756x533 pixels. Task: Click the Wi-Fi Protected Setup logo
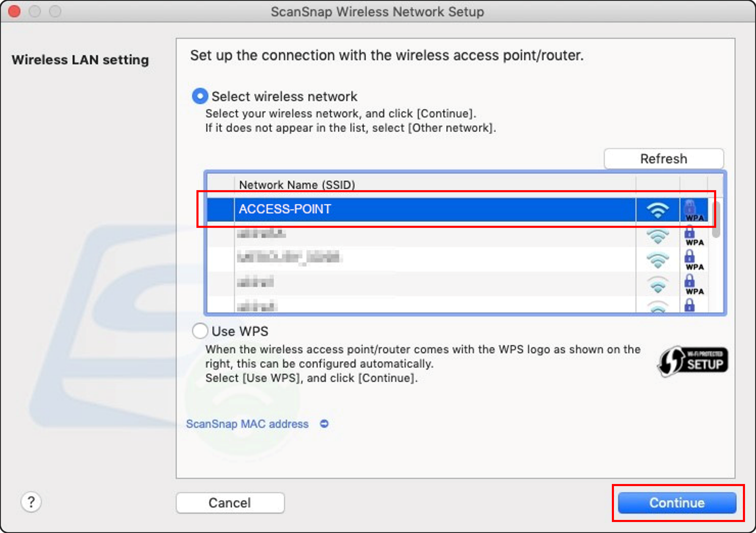(x=693, y=361)
